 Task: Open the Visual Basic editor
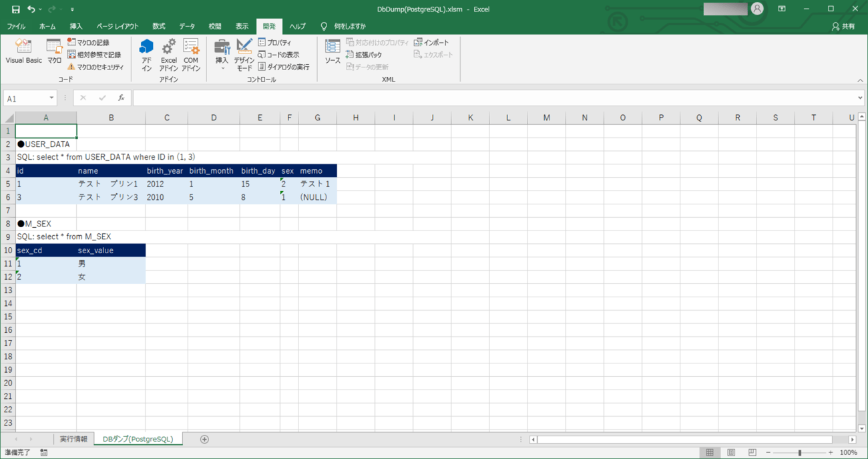[23, 52]
